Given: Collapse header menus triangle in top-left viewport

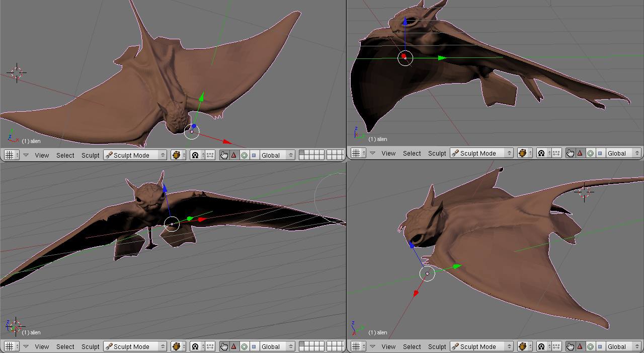Looking at the screenshot, I should [26, 155].
